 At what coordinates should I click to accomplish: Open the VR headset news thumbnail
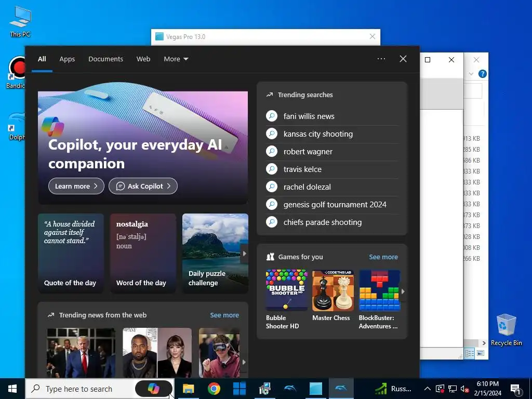coord(219,353)
